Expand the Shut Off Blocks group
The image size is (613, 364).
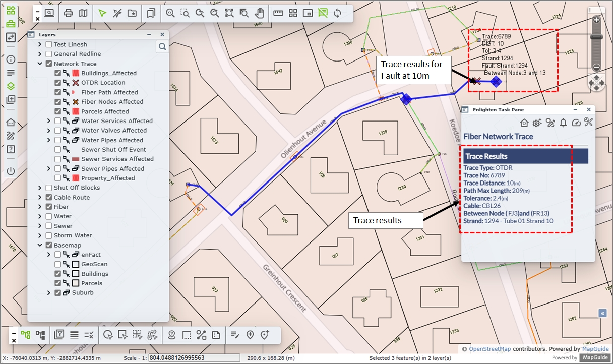click(40, 188)
